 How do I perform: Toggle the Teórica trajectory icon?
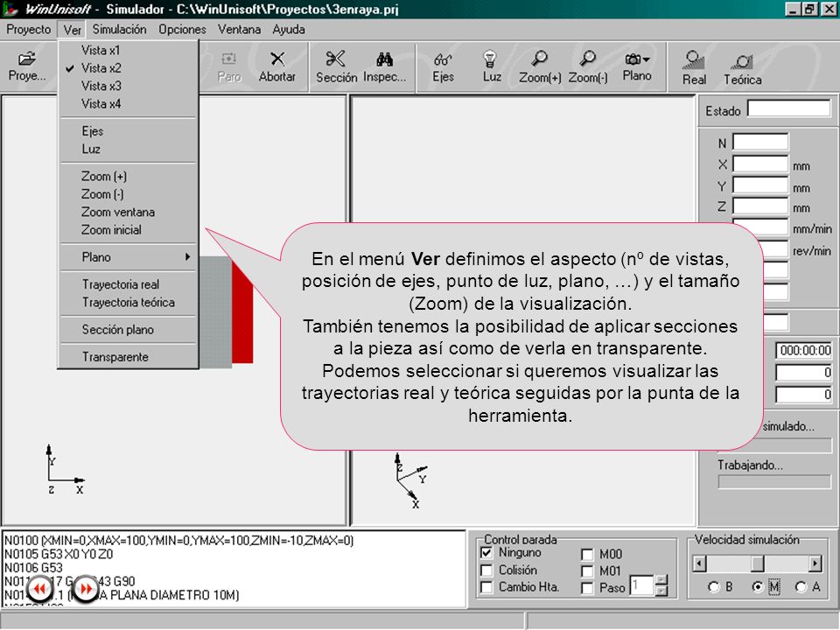[x=743, y=68]
